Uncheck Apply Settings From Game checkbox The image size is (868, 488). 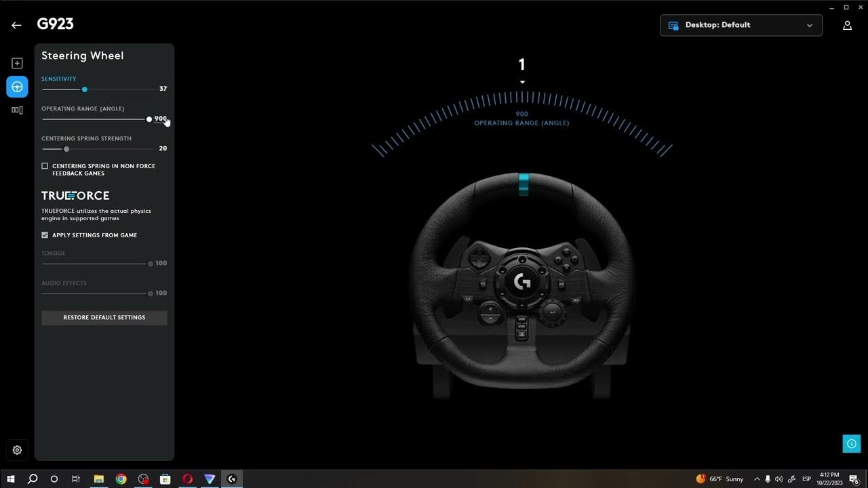click(45, 235)
